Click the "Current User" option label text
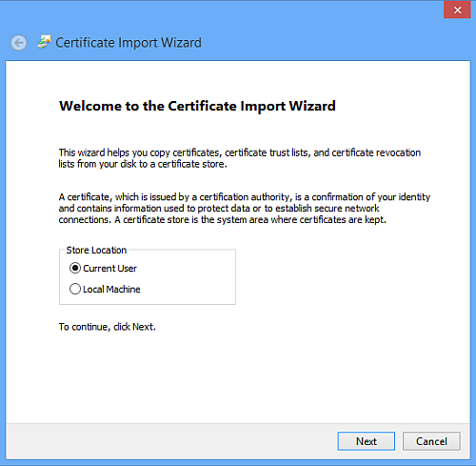 pos(109,269)
